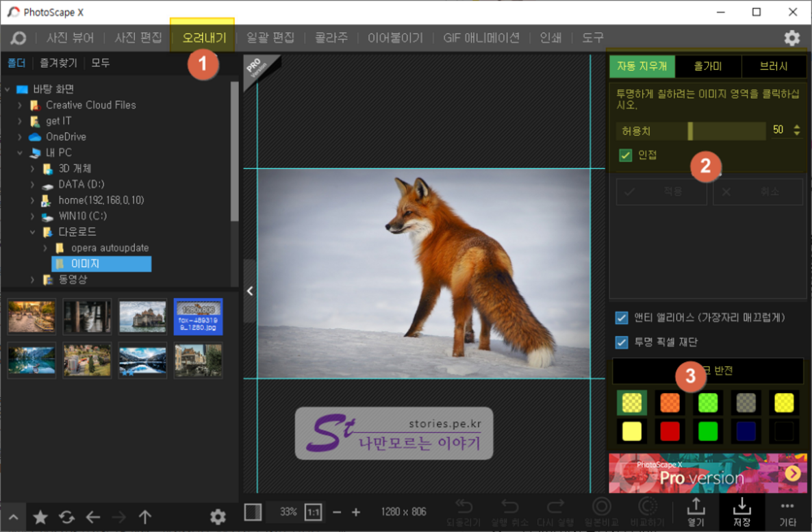
Task: Click the 1:1 actual size zoom icon
Action: 313,512
